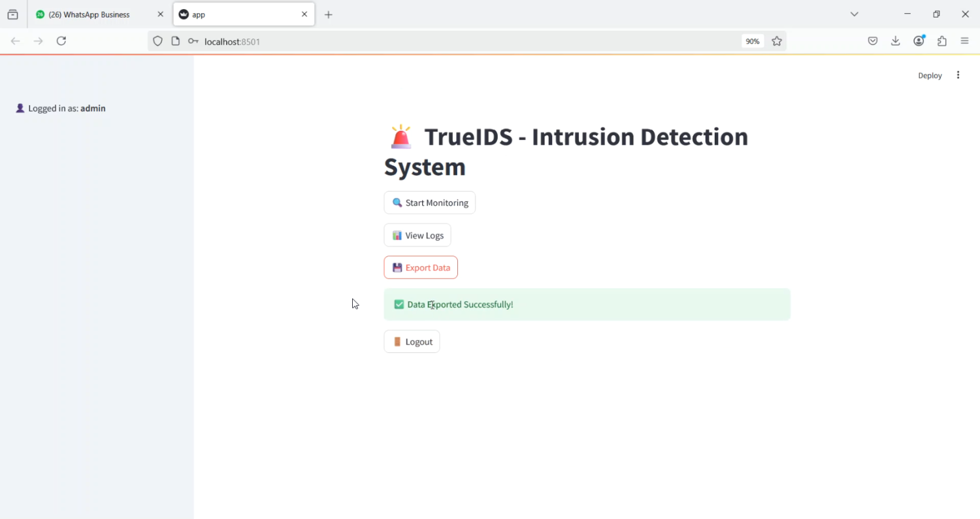Open Firefox account menu
Image resolution: width=980 pixels, height=519 pixels.
click(x=919, y=41)
